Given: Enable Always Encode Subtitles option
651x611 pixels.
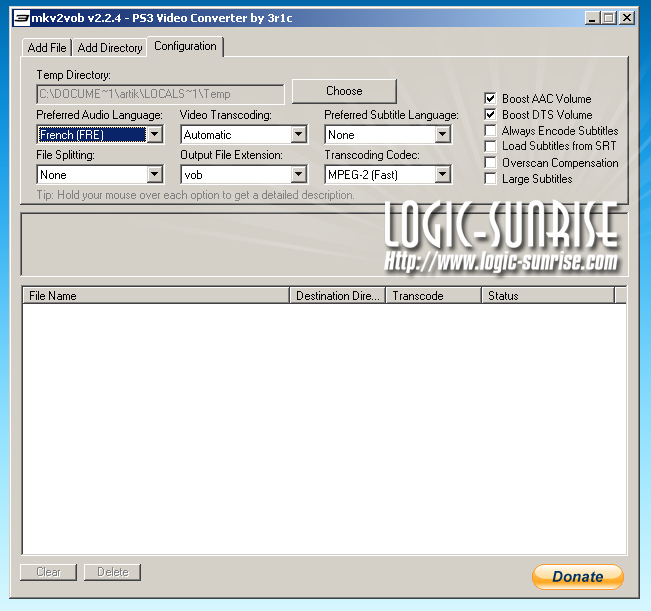Looking at the screenshot, I should (x=490, y=131).
